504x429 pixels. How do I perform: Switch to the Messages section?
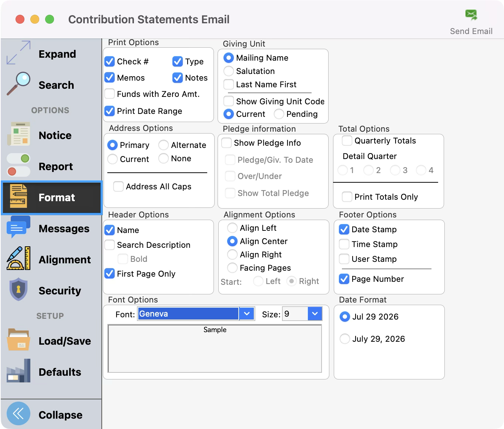coord(51,229)
